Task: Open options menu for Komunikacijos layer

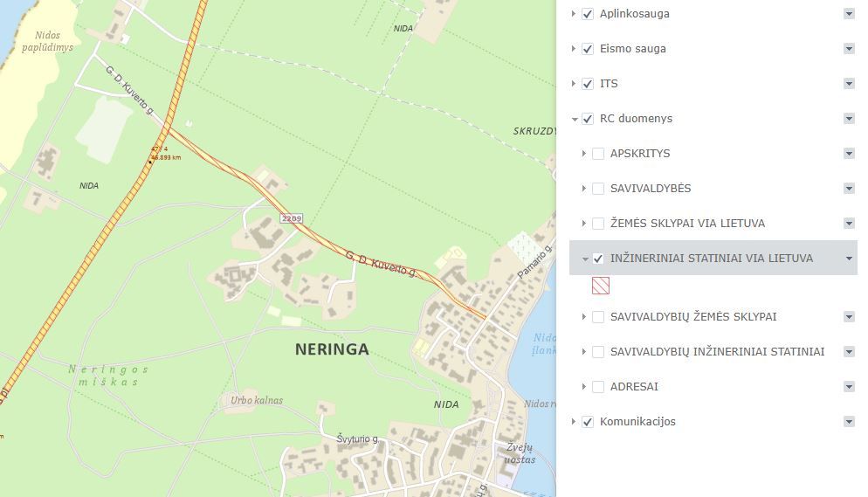Action: click(849, 422)
